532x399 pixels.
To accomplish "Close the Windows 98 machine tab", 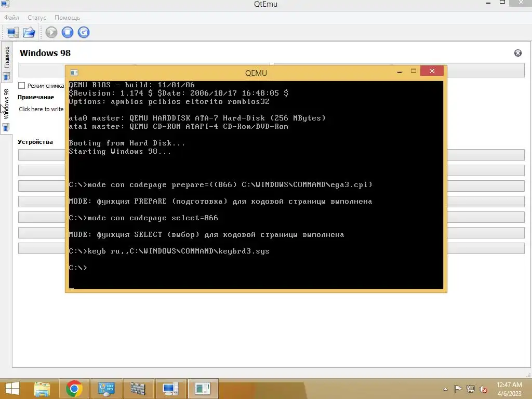I will [x=518, y=53].
